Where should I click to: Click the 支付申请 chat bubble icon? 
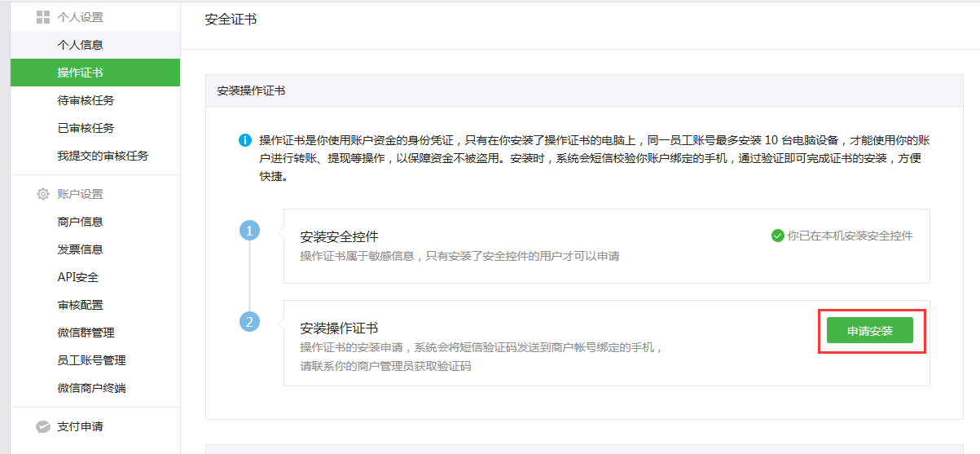pyautogui.click(x=43, y=426)
